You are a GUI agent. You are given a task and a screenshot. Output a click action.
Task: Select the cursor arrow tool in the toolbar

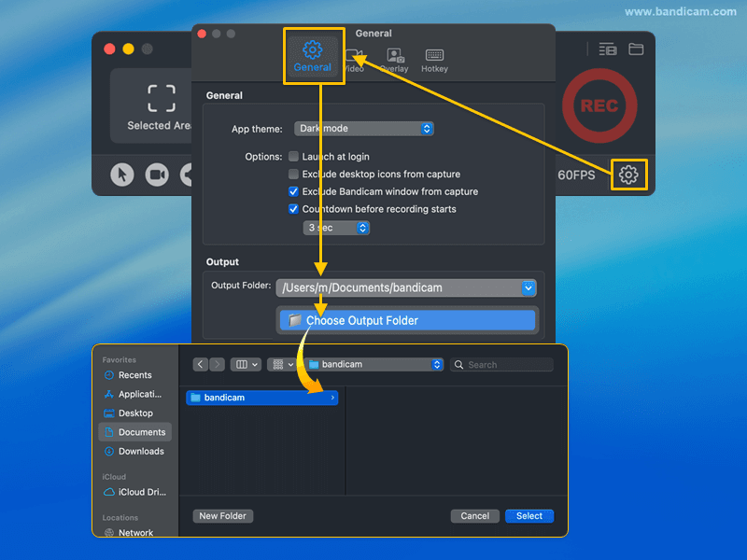click(x=121, y=175)
